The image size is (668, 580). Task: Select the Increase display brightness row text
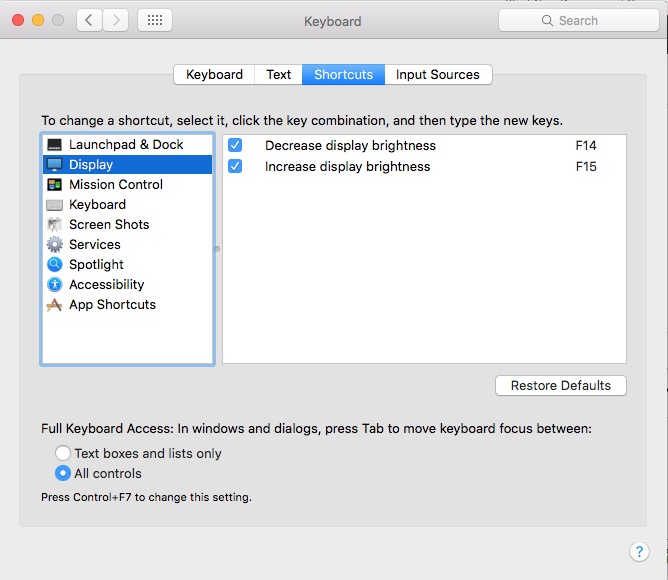348,167
